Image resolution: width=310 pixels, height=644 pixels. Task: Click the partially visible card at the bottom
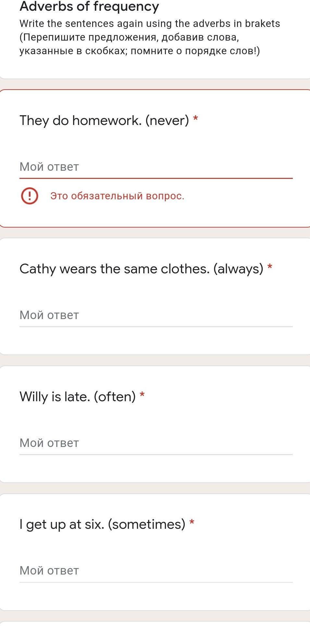[x=155, y=633]
